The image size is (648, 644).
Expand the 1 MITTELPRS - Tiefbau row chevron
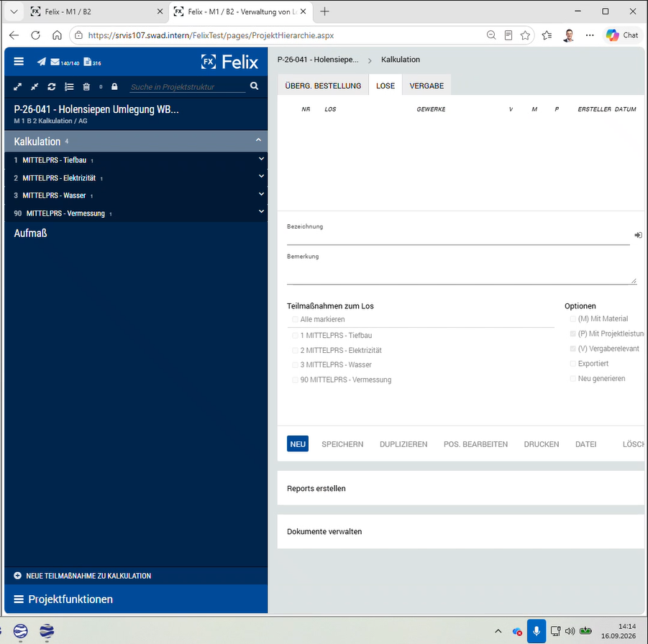coord(261,159)
